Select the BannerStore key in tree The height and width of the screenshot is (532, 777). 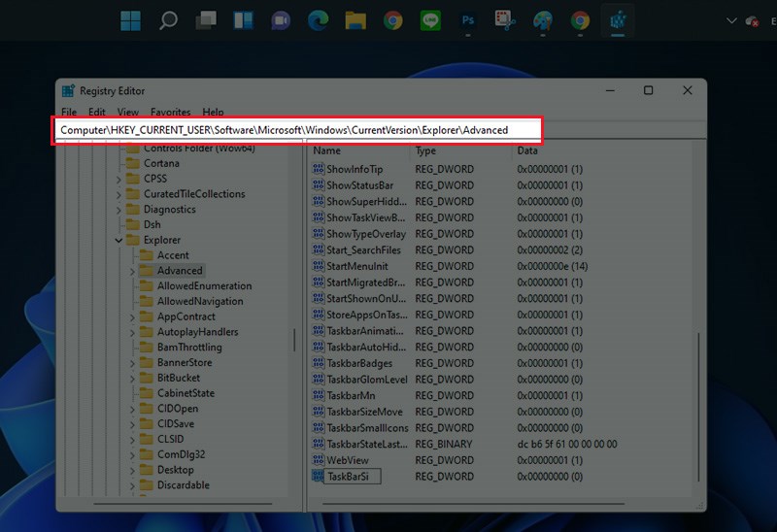(184, 363)
